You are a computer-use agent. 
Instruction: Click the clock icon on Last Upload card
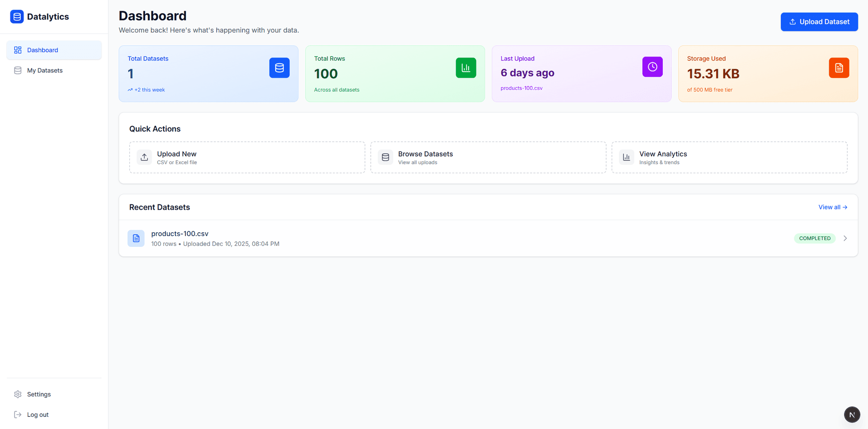point(652,67)
